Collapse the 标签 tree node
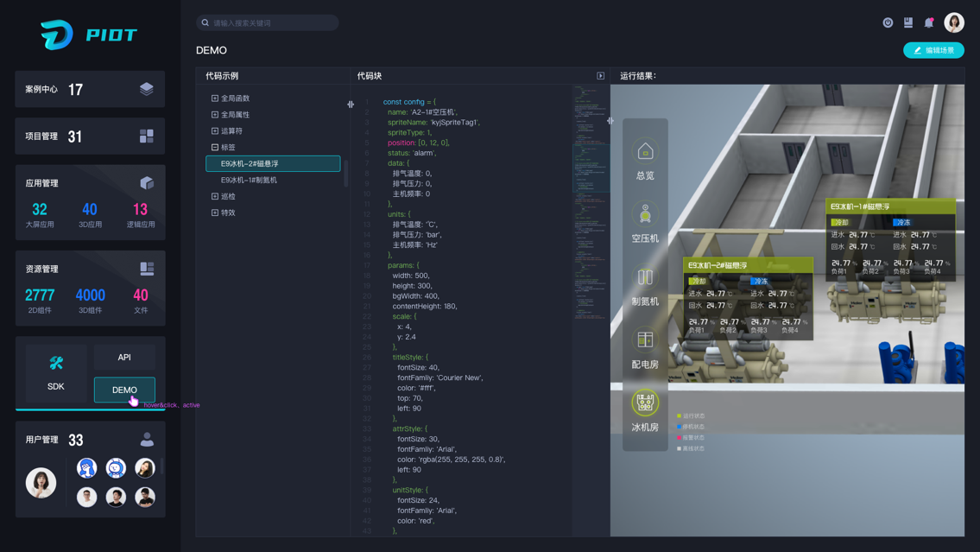980x552 pixels. (x=215, y=147)
